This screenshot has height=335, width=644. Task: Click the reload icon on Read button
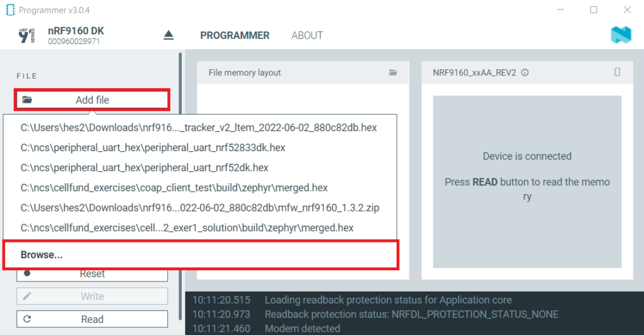tap(27, 319)
